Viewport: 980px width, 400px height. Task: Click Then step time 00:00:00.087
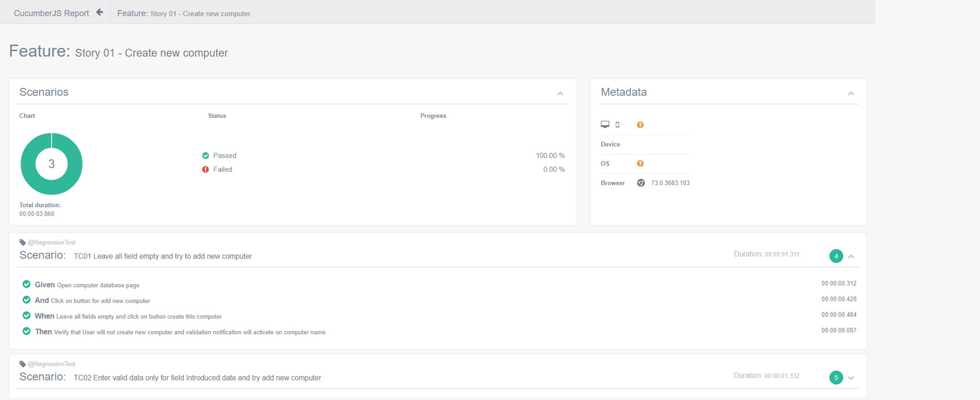[839, 331]
